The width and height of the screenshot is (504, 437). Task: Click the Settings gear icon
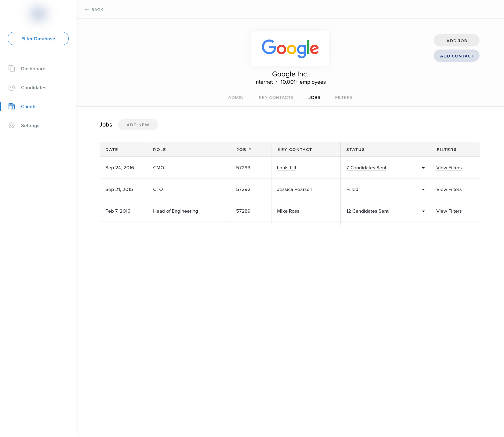(x=12, y=125)
